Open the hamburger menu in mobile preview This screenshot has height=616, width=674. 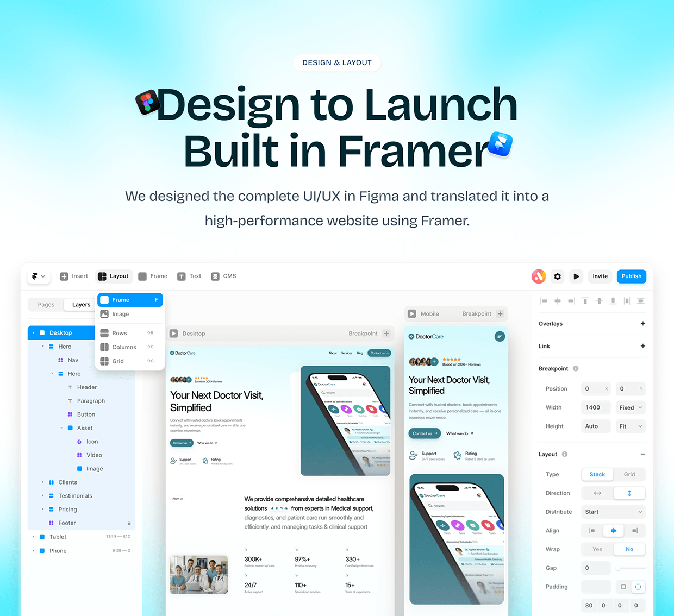(500, 337)
